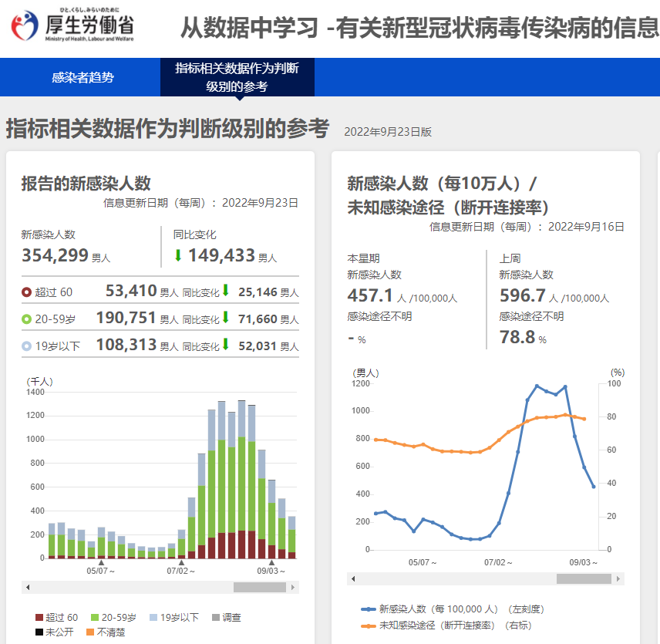Screen dimensions: 660x644
Task: Toggle the 19岁以下 blue legend swatch
Action: [x=153, y=618]
